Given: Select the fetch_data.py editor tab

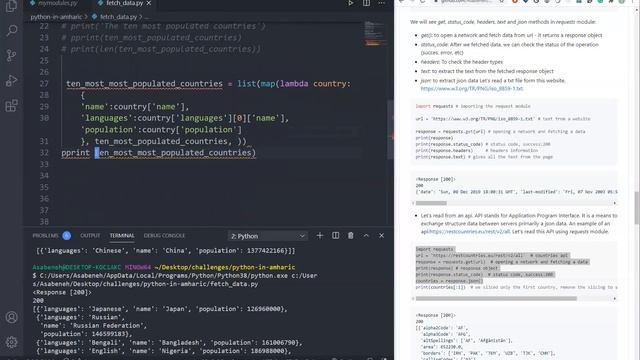Looking at the screenshot, I should point(124,3).
